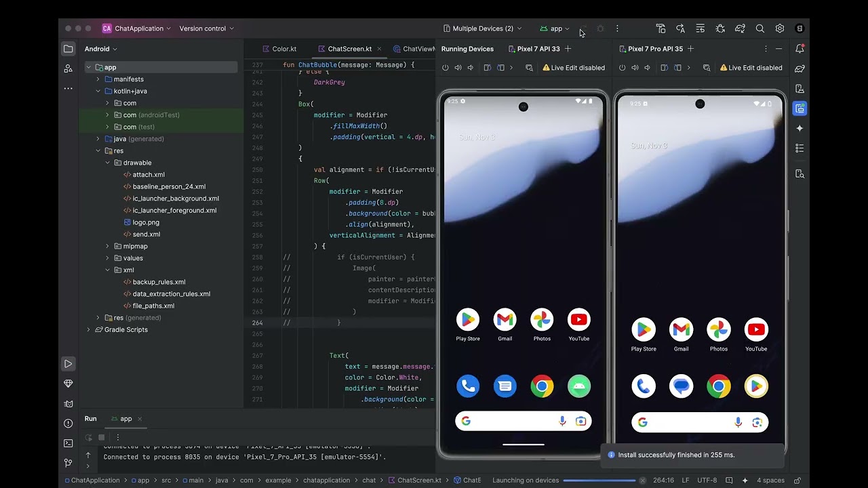Rerun app icon in Run panel
The width and height of the screenshot is (868, 488).
[x=89, y=438]
